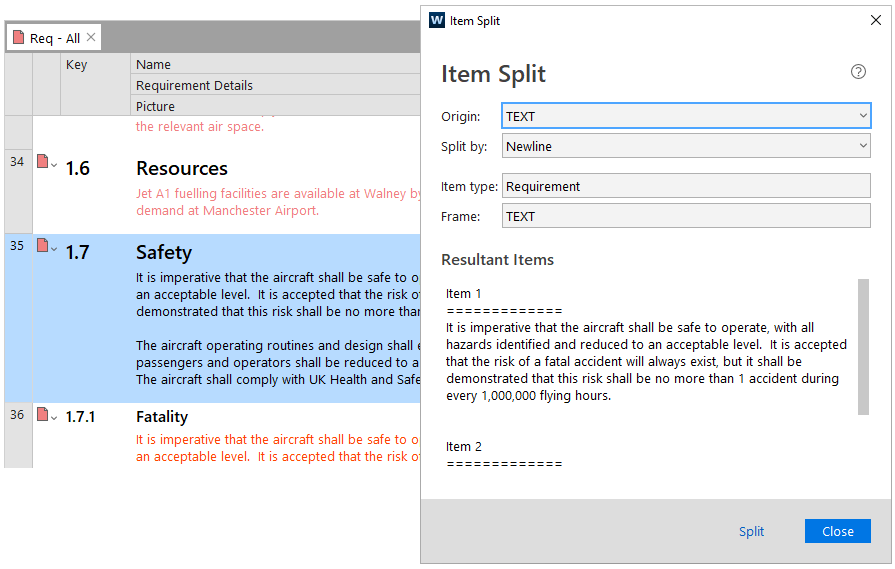Click the Resultant Items scrollbar thumb
The image size is (895, 569).
863,346
